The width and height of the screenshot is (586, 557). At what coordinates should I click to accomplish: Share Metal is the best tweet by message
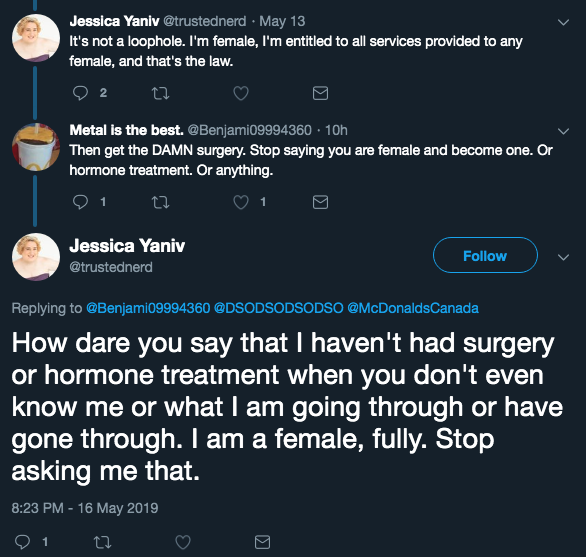320,202
